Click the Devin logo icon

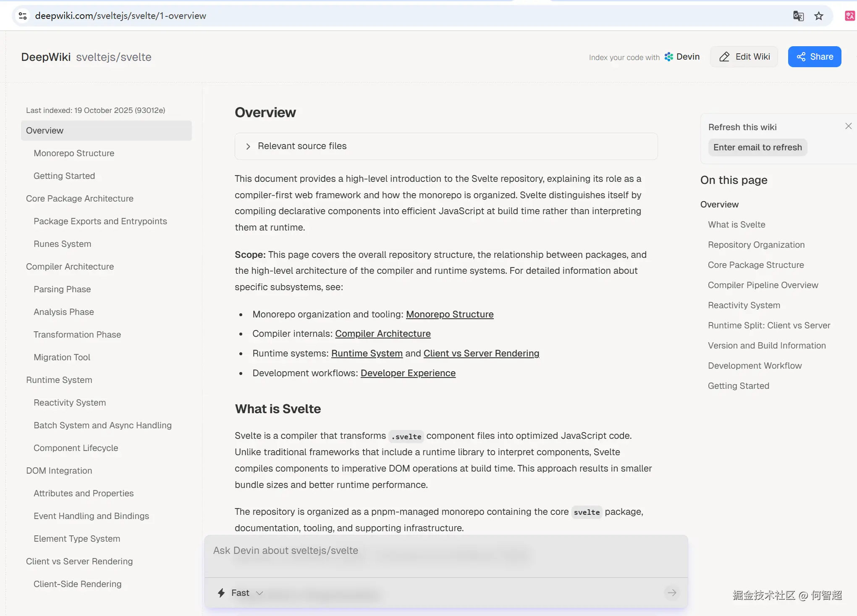click(668, 57)
